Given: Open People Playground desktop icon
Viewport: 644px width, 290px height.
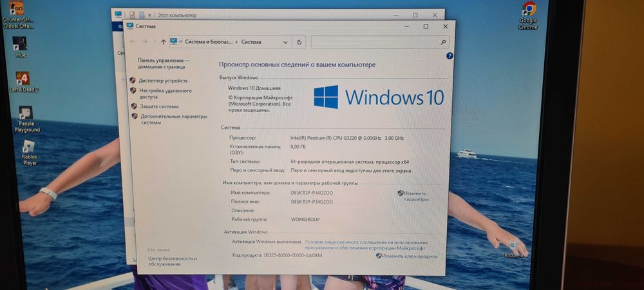Looking at the screenshot, I should click(26, 119).
